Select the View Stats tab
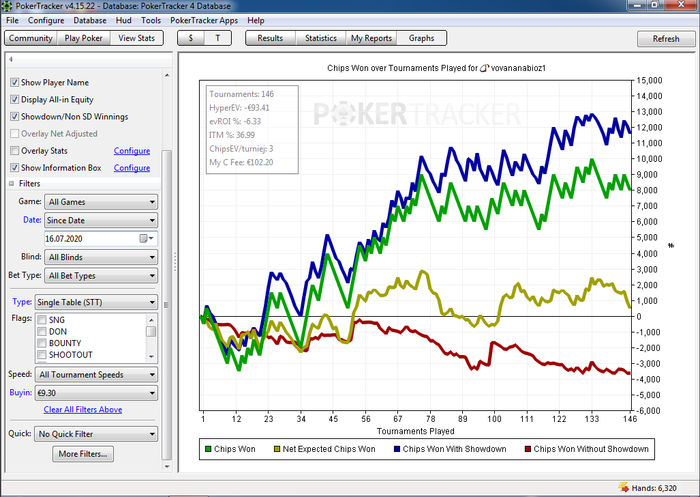The image size is (700, 497). coord(137,38)
